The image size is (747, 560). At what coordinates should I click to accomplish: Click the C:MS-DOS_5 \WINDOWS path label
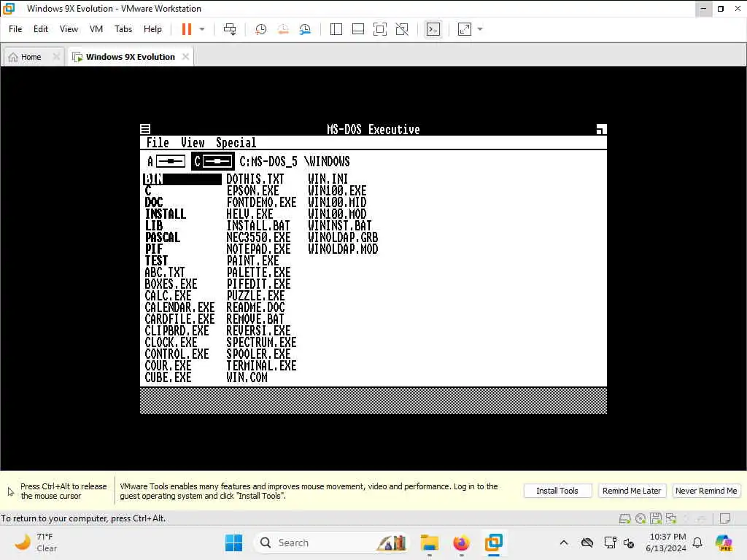pyautogui.click(x=295, y=161)
